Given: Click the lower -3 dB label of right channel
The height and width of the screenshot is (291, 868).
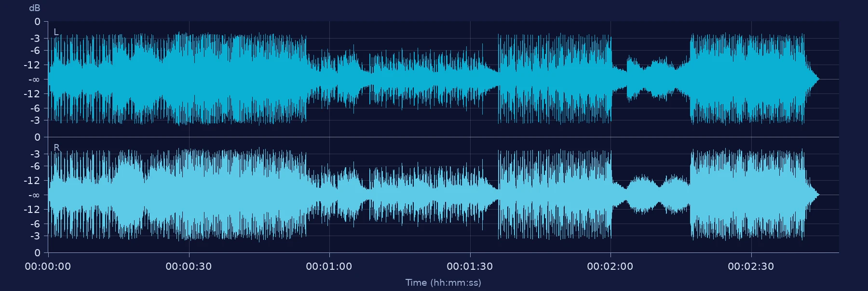Looking at the screenshot, I should [x=35, y=236].
